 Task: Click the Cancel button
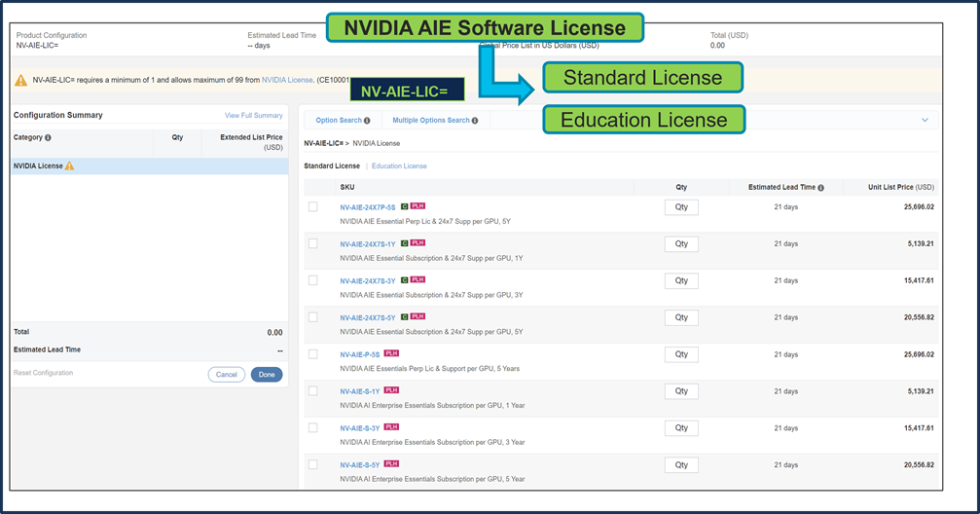pyautogui.click(x=226, y=375)
